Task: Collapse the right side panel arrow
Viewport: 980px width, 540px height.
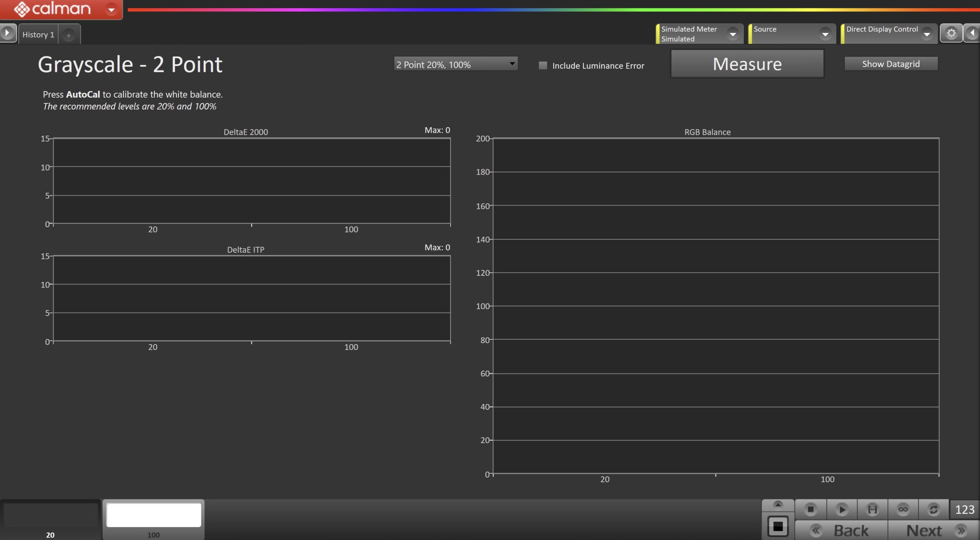Action: tap(972, 33)
